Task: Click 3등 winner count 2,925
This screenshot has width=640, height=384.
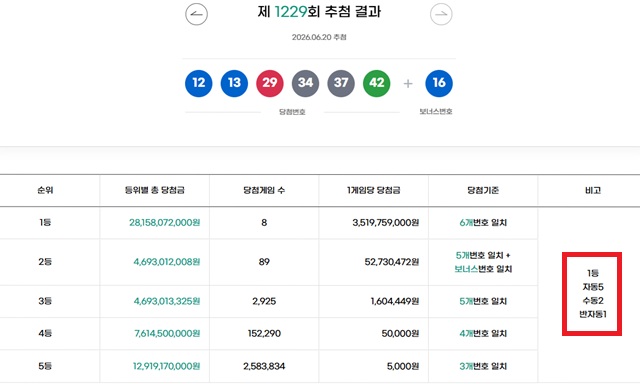Action: coord(264,301)
